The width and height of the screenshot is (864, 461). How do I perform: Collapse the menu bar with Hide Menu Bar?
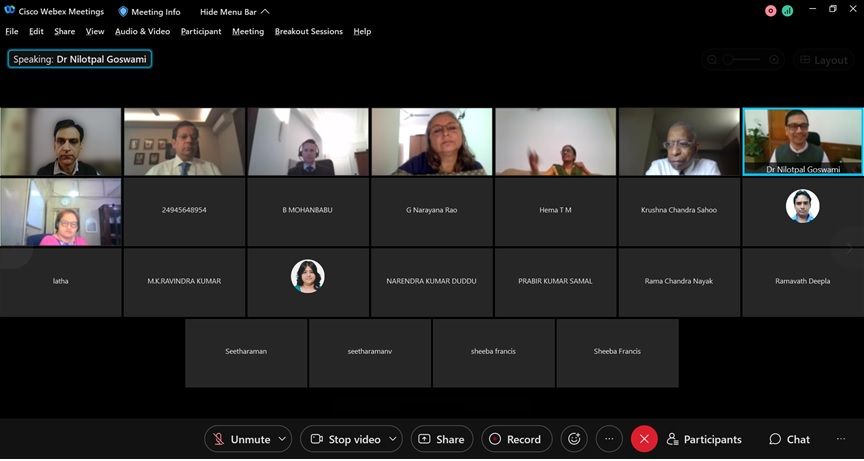point(235,12)
